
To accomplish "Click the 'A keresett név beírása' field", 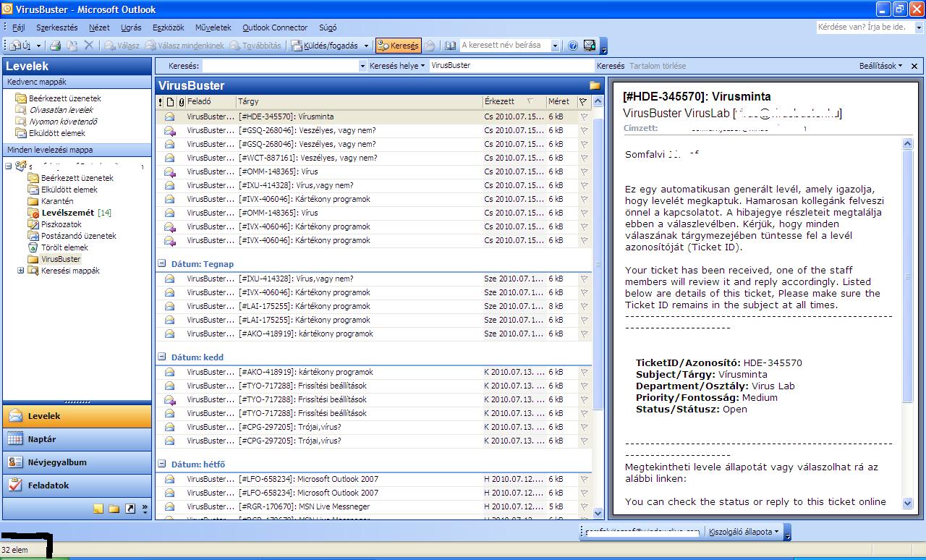I will click(505, 45).
